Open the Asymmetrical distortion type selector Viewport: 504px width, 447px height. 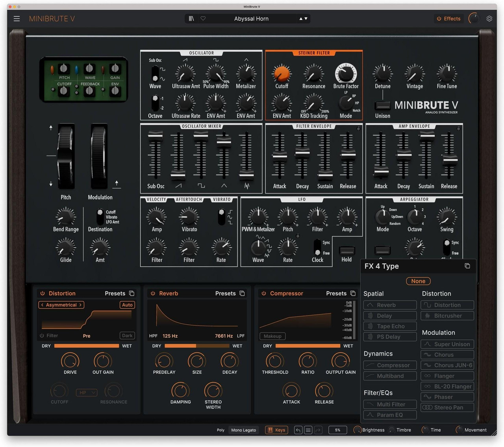pos(61,305)
